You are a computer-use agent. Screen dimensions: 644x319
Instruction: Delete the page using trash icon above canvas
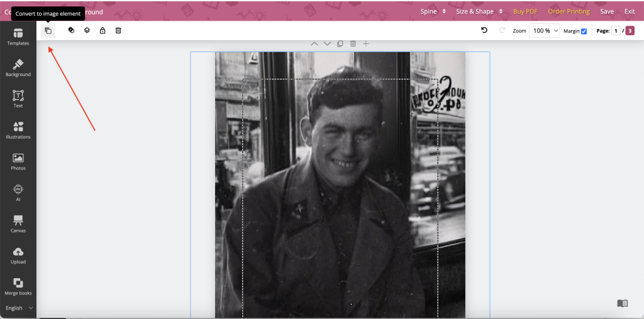(x=353, y=44)
